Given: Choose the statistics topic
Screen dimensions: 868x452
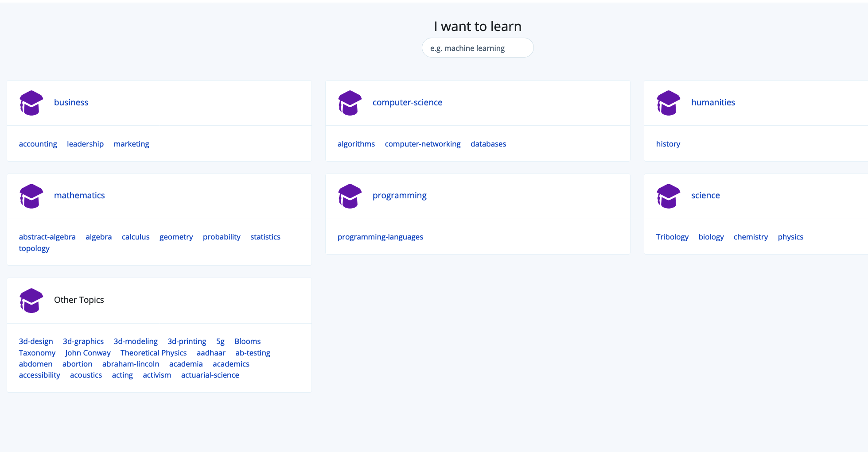Looking at the screenshot, I should click(265, 237).
